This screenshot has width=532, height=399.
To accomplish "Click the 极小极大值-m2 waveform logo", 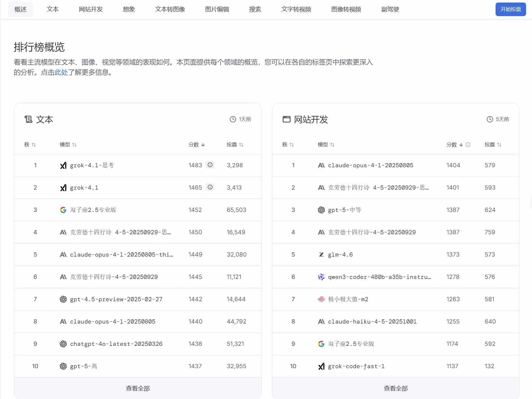I will (x=321, y=299).
